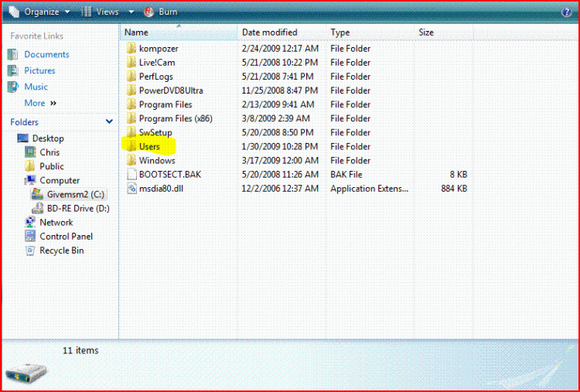Image resolution: width=580 pixels, height=392 pixels.
Task: Open Music favorite link
Action: pyautogui.click(x=36, y=87)
